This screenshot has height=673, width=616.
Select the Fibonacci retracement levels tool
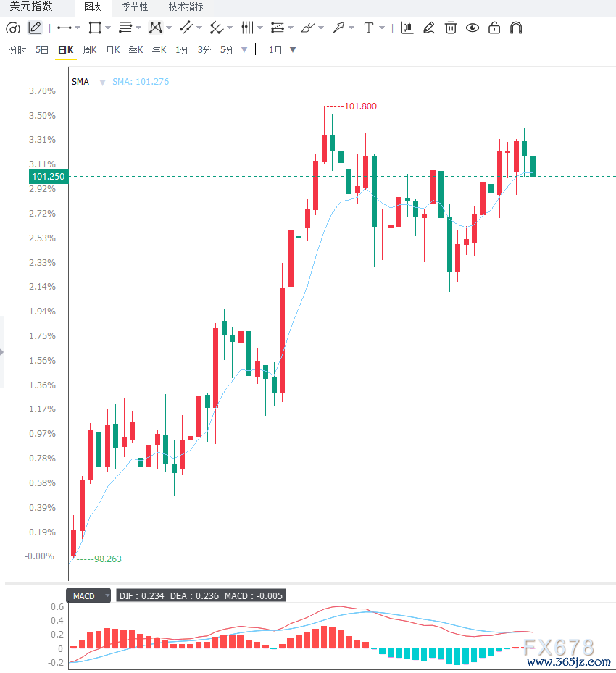(x=278, y=28)
